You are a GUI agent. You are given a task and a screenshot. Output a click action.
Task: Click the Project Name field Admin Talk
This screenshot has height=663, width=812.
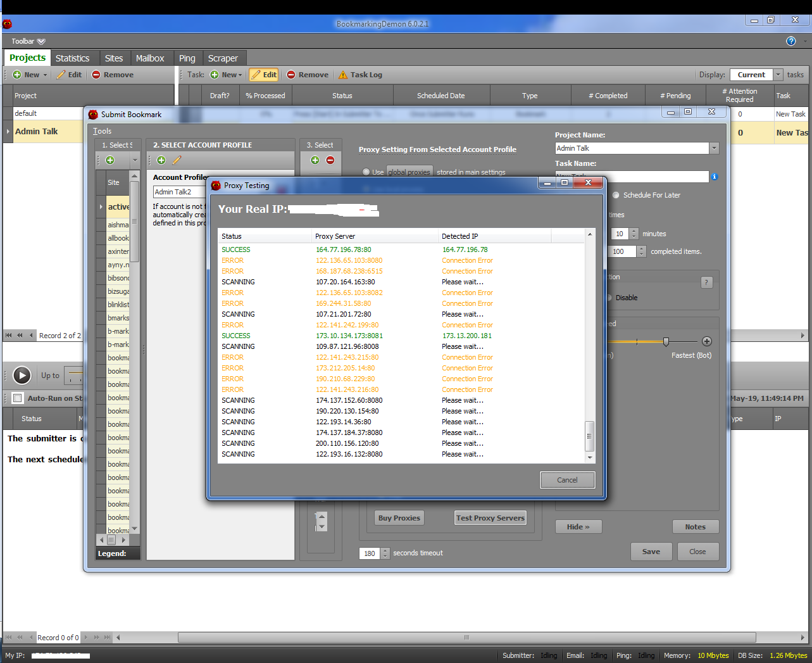(632, 148)
